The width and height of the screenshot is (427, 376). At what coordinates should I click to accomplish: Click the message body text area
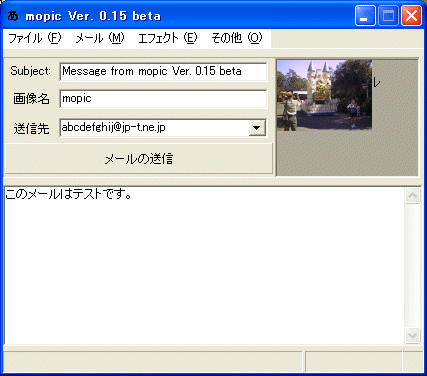pyautogui.click(x=204, y=265)
